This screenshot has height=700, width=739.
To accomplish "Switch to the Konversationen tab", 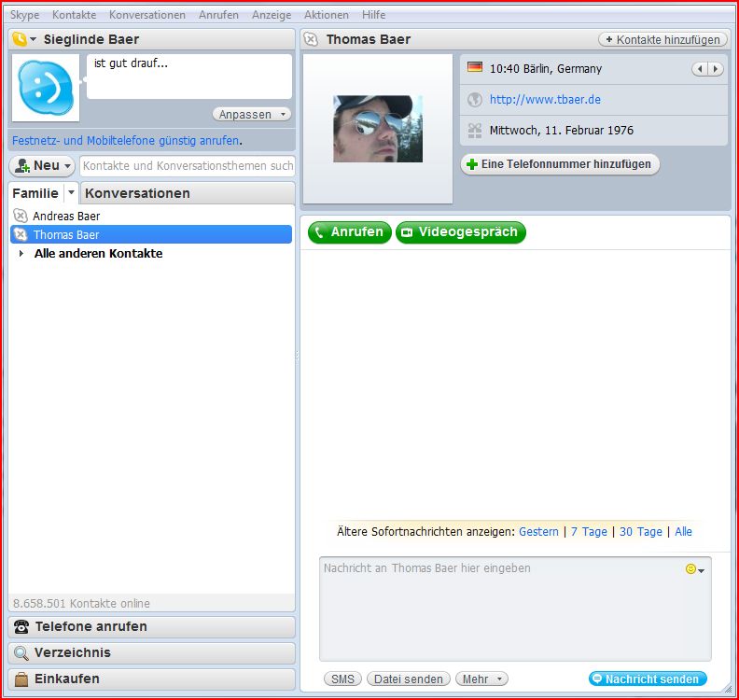I will [188, 193].
